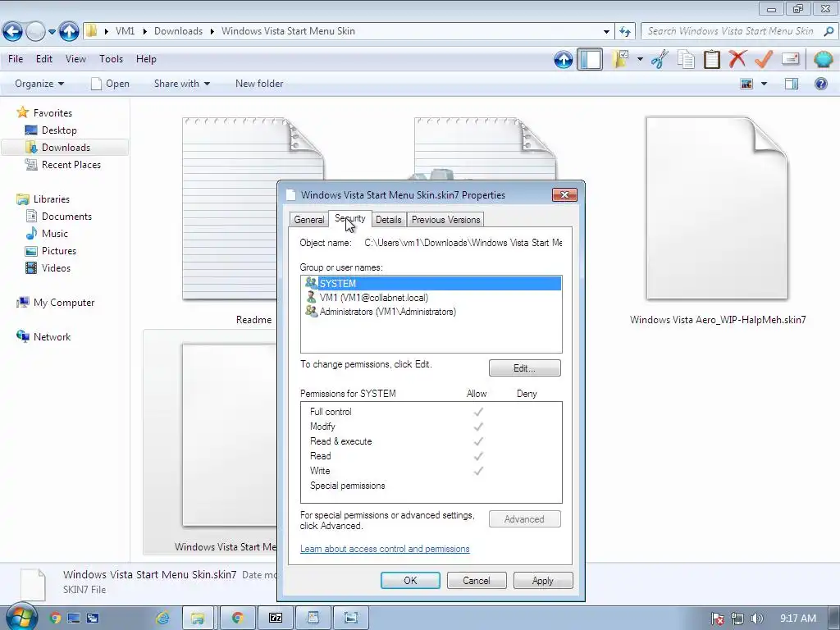Select Desktop in Favorites

click(x=59, y=130)
